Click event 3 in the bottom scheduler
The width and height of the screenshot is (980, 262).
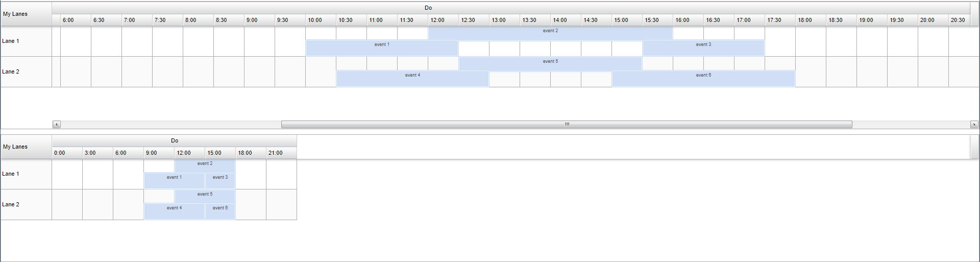(220, 181)
